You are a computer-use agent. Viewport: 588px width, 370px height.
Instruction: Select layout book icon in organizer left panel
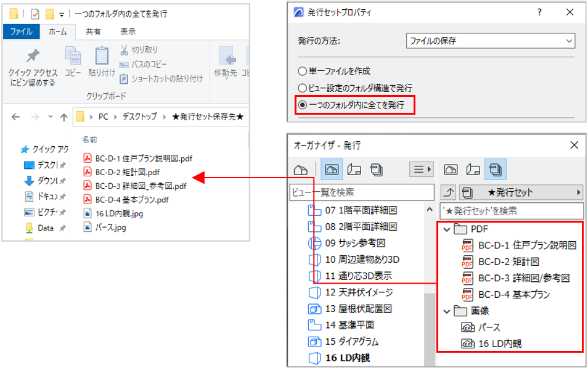click(x=354, y=170)
